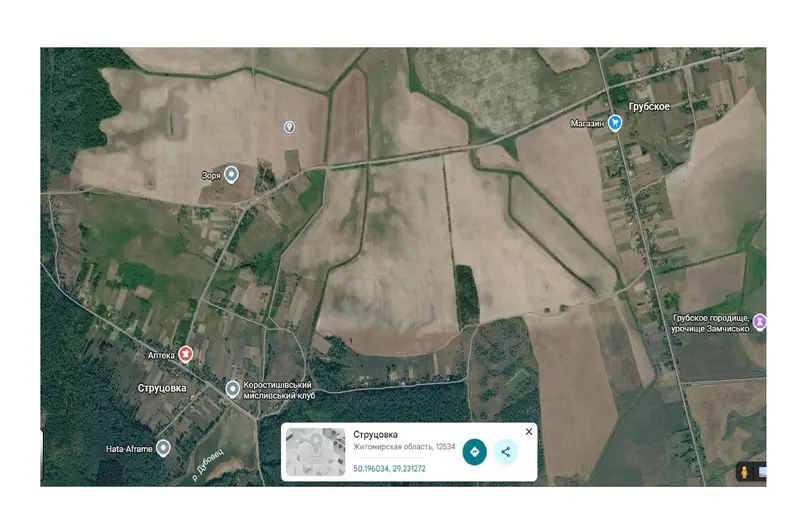This screenshot has height=525, width=800.
Task: Click the Hata-Aframe location pin
Action: (163, 448)
